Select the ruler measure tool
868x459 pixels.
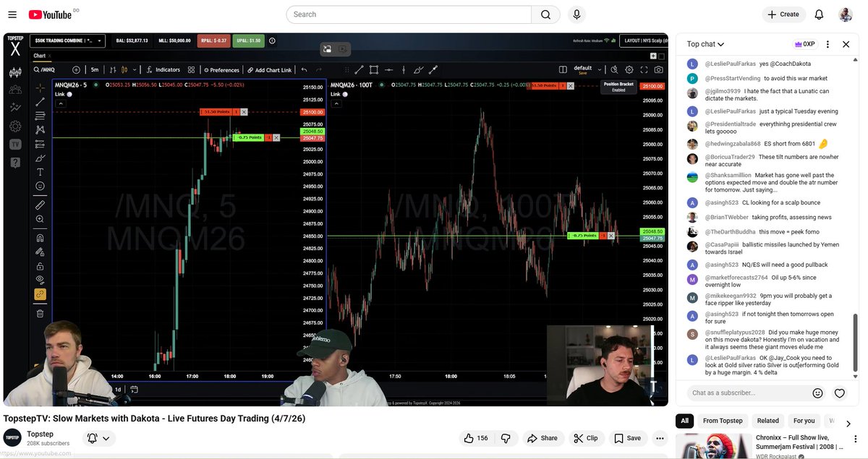[x=40, y=205]
